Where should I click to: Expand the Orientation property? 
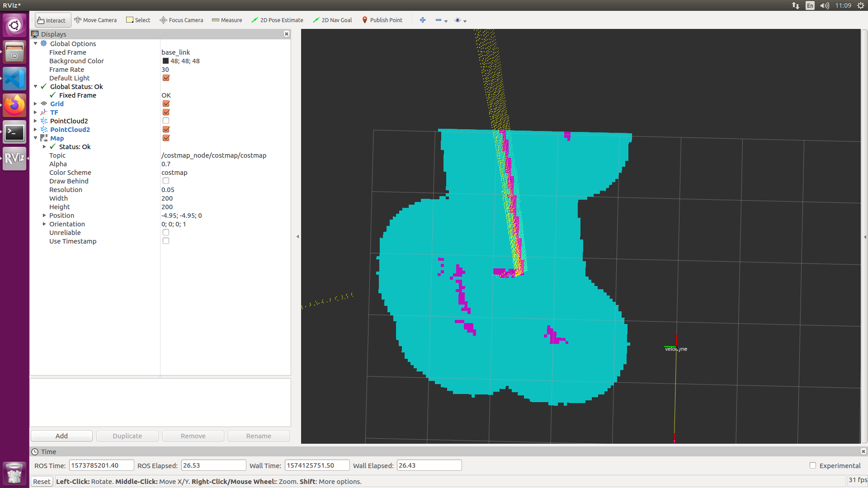tap(44, 224)
